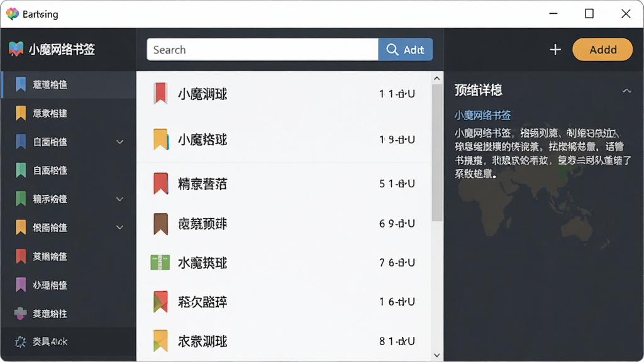The width and height of the screenshot is (644, 362).
Task: Select the dark blue bookmark icon in sidebar
Action: (x=21, y=141)
